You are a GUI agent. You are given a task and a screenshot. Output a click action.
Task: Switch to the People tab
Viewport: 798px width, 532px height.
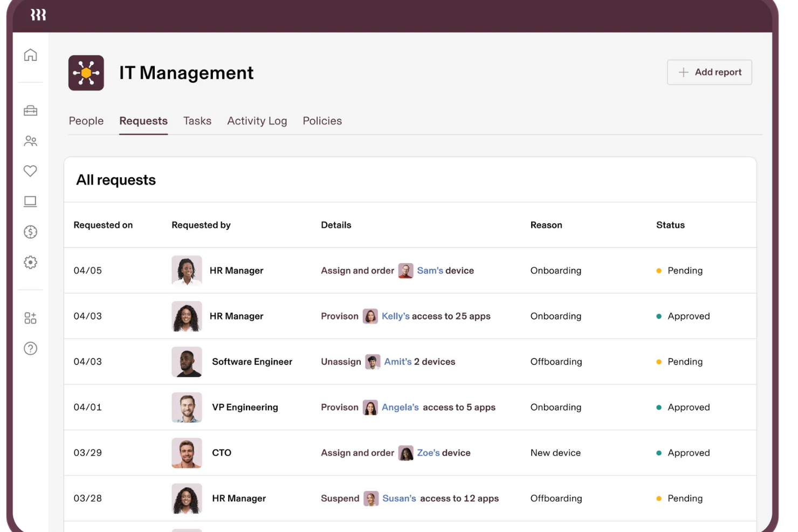86,121
